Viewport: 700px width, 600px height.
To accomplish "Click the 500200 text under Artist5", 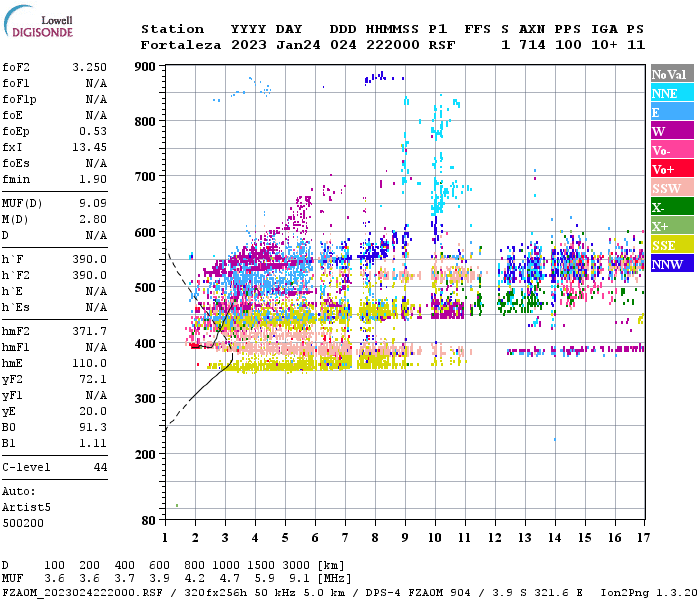I will click(x=23, y=524).
